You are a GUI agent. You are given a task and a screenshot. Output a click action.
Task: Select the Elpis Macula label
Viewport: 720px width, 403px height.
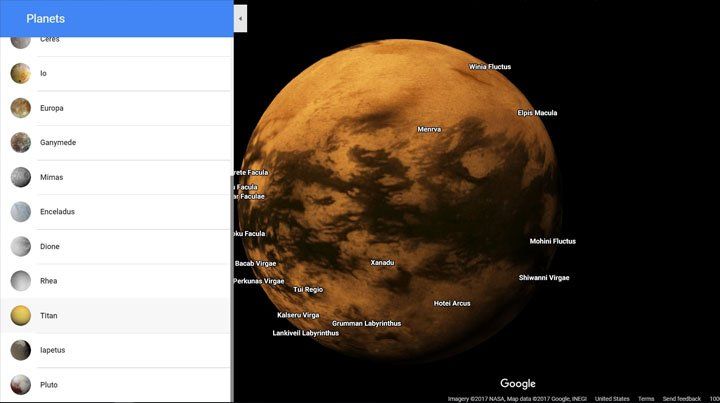click(537, 113)
